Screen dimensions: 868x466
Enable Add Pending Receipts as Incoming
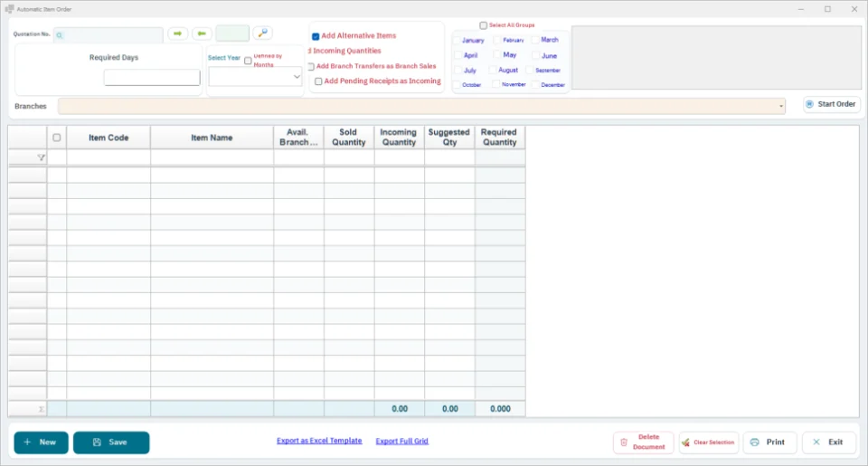318,81
